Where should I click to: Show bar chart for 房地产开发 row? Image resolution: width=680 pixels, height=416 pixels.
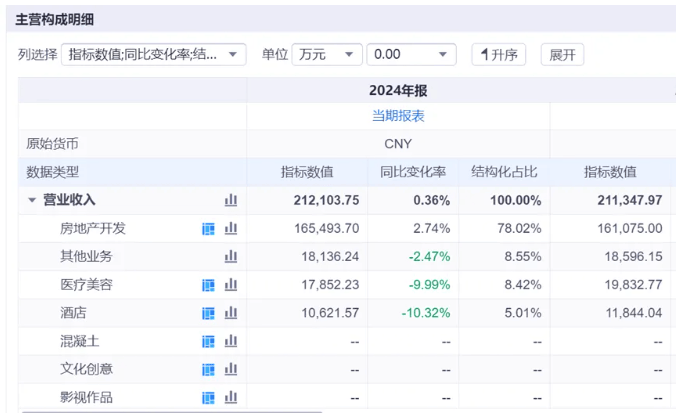pos(231,228)
